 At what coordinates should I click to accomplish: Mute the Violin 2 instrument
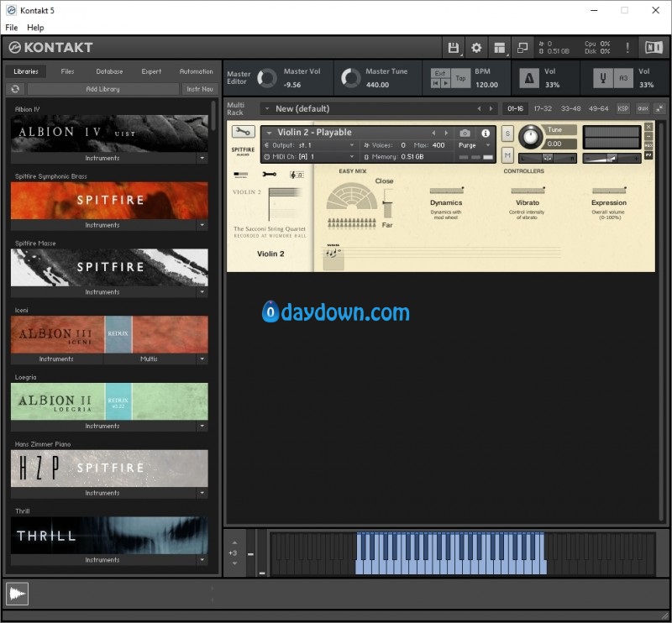(x=507, y=155)
